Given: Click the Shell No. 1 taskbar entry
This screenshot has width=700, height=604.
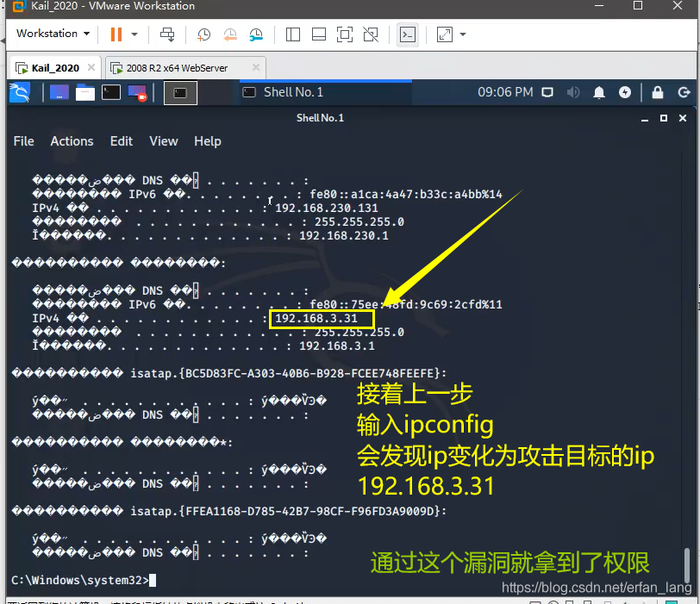Looking at the screenshot, I should pyautogui.click(x=326, y=92).
